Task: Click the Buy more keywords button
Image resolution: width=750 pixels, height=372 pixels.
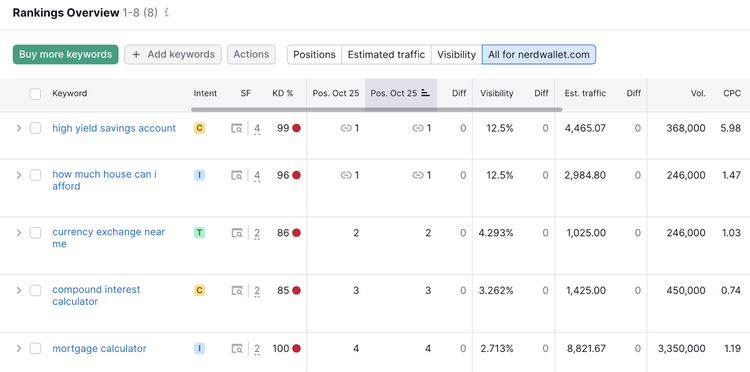Action: coord(66,55)
